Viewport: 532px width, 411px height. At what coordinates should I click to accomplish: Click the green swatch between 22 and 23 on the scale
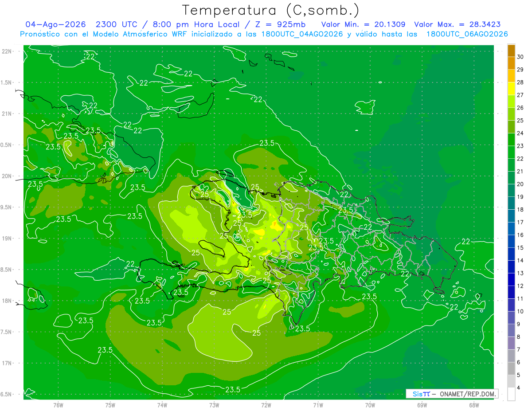(x=511, y=153)
